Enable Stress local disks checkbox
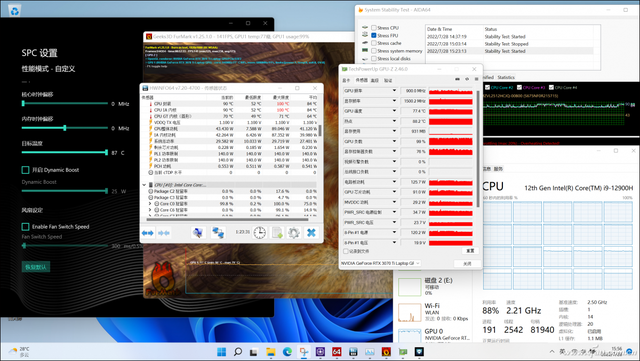Image resolution: width=640 pixels, height=361 pixels. click(374, 58)
